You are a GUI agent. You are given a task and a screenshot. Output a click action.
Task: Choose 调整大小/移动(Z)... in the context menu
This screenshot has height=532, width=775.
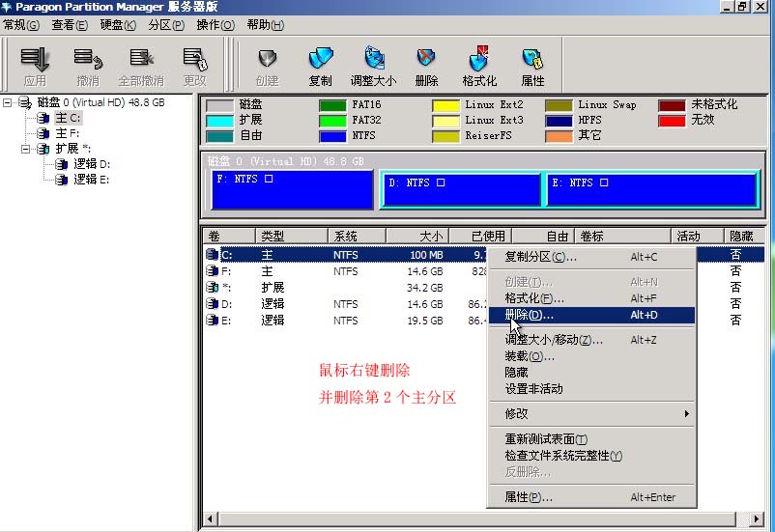click(591, 340)
